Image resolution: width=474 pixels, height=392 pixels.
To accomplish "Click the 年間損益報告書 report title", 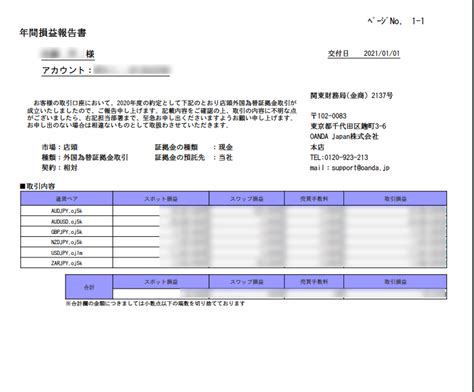I will (x=53, y=33).
